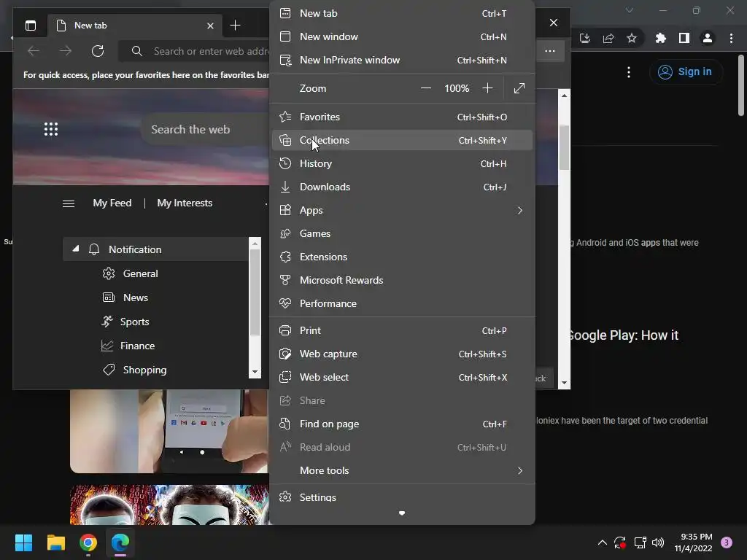Open Edge tab actions menu icon
The height and width of the screenshot is (560, 747).
click(x=31, y=26)
